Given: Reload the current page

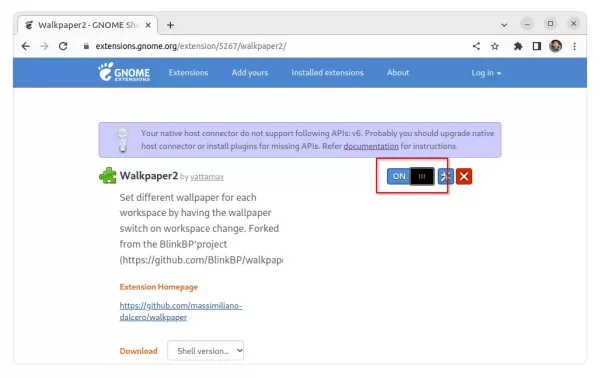Looking at the screenshot, I should pyautogui.click(x=63, y=46).
